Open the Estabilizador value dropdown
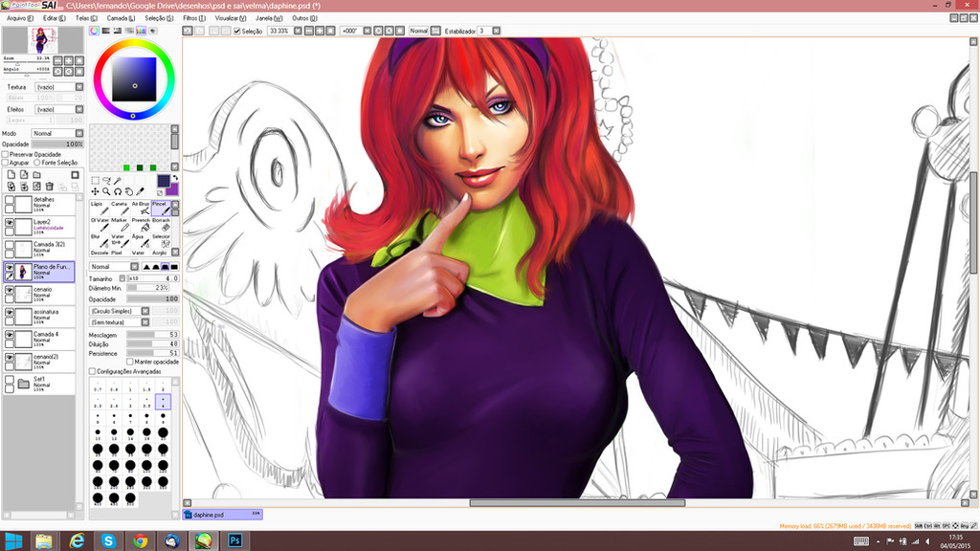 coord(497,31)
